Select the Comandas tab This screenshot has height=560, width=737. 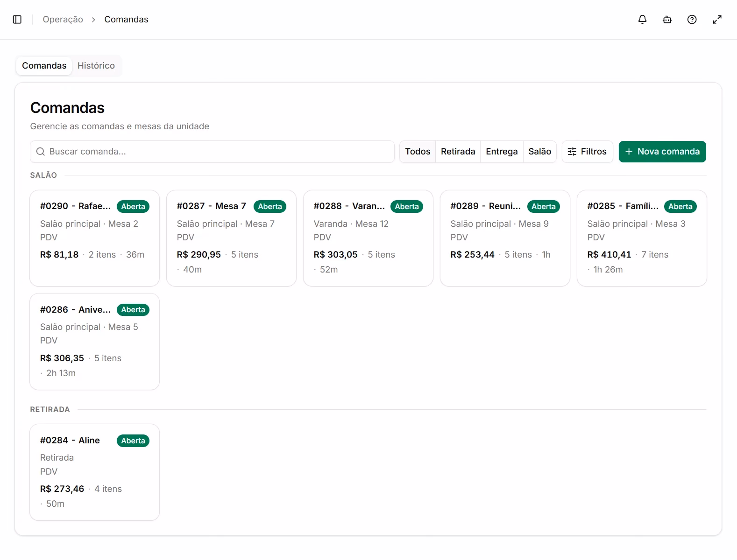(x=44, y=66)
